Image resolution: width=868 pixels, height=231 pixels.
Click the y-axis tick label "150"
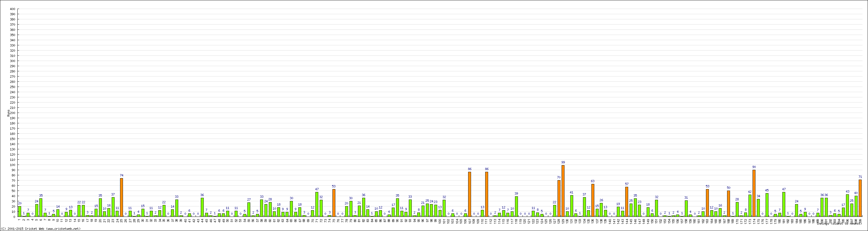(x=12, y=139)
